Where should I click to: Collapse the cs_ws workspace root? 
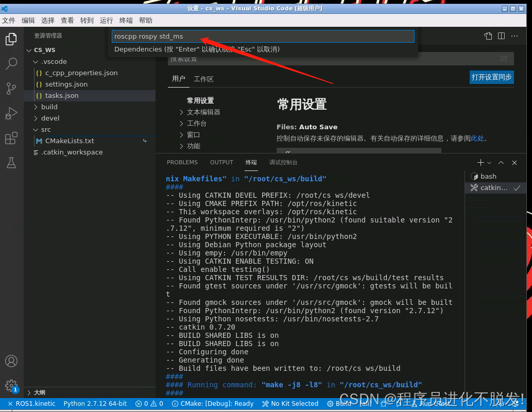click(x=29, y=50)
